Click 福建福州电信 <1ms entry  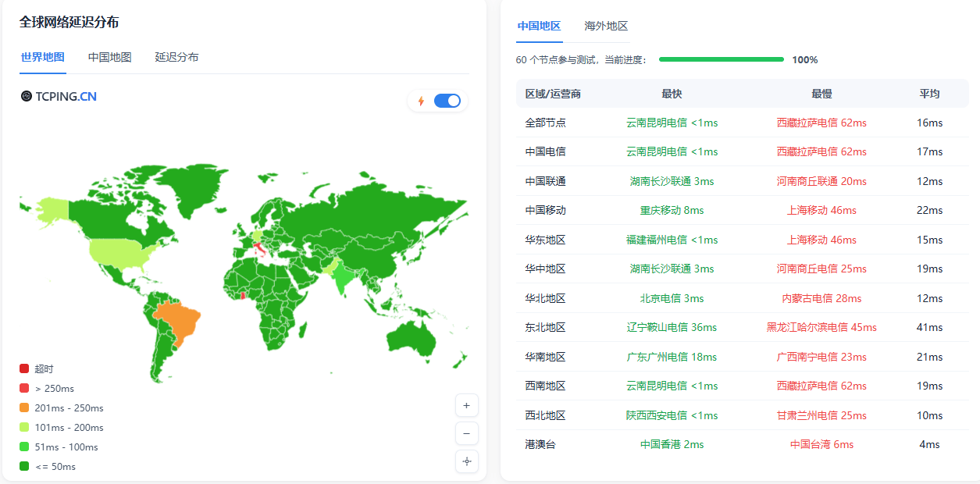click(672, 240)
